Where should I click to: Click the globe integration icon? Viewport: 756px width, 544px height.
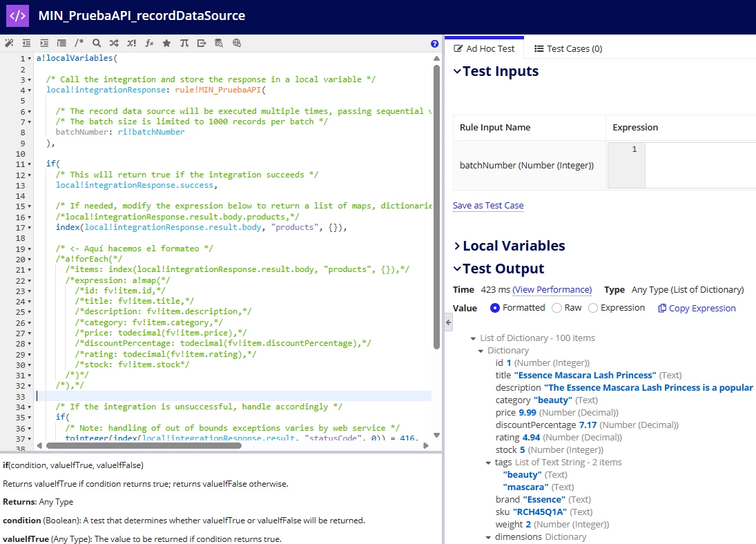point(237,43)
